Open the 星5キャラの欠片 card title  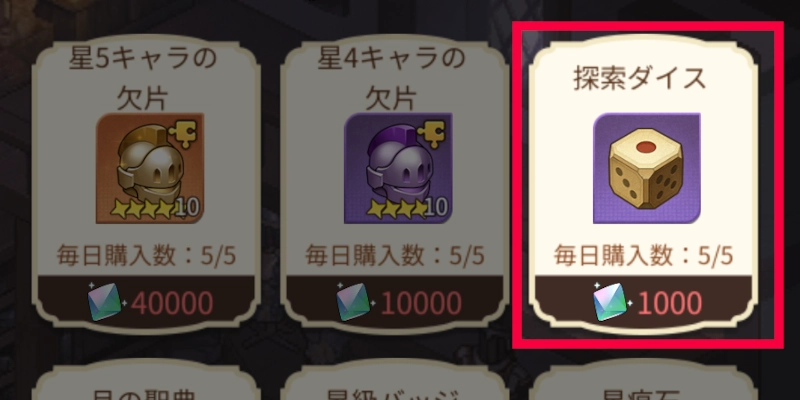click(x=143, y=78)
